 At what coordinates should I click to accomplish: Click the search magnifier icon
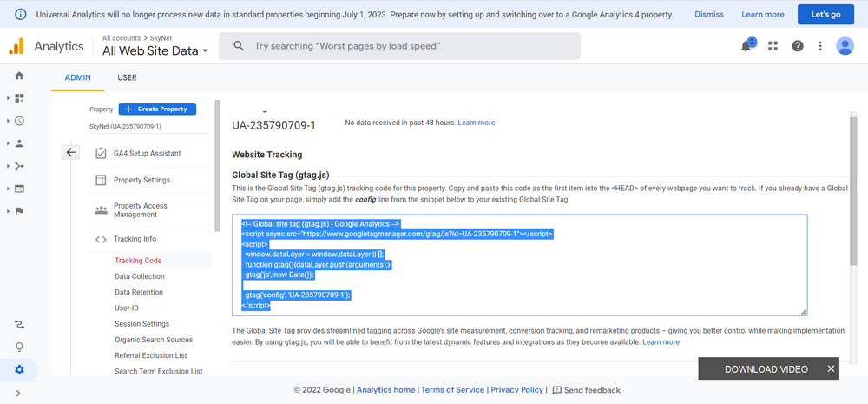[x=239, y=46]
